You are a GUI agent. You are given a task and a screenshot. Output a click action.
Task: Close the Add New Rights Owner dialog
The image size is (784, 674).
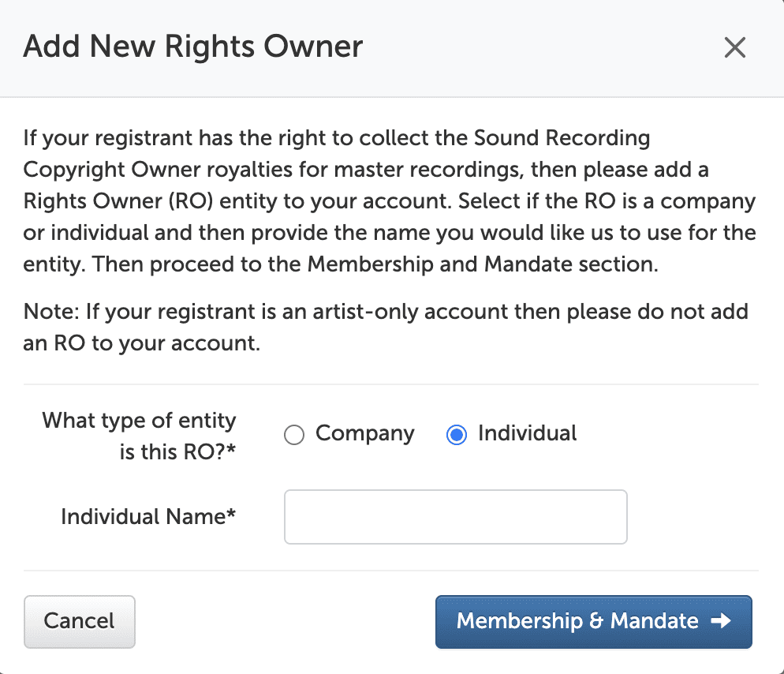(734, 48)
